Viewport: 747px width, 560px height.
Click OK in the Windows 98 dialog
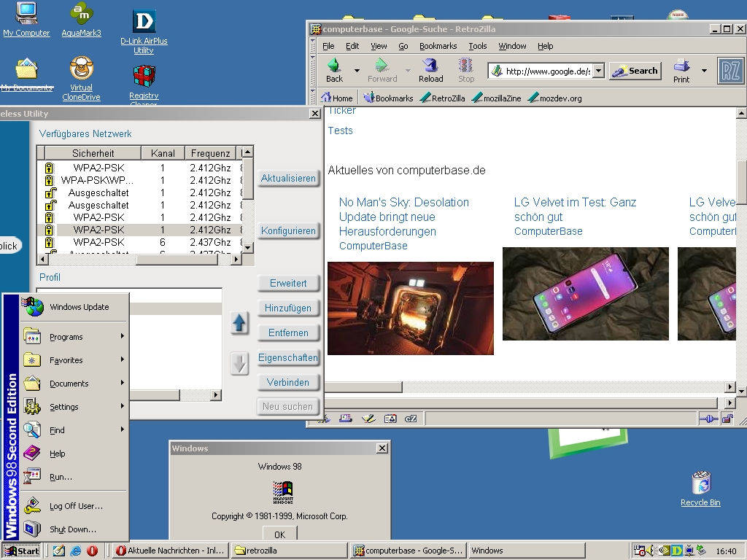[279, 533]
